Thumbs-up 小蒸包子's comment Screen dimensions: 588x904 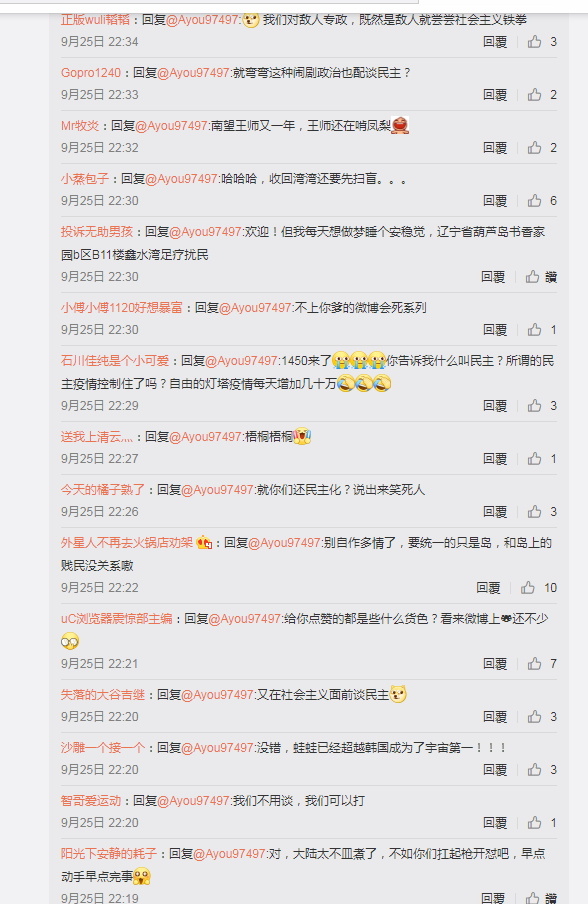pos(534,201)
